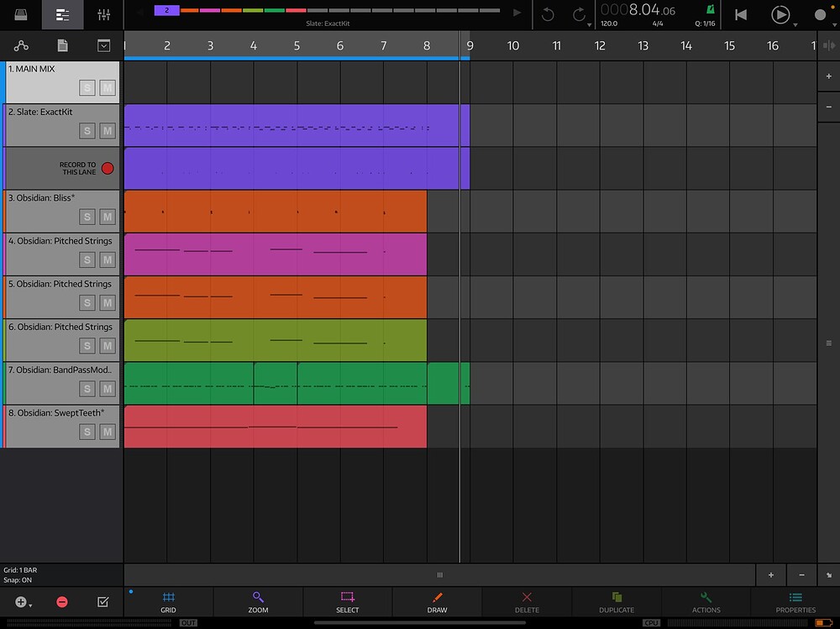Screen dimensions: 840x629
Task: Fit view corner arrow icon
Action: [x=829, y=575]
